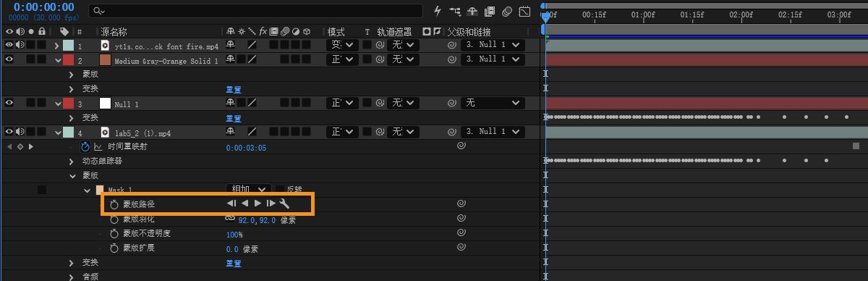Enable the motion blur icon in toolbar
This screenshot has height=281, width=868.
(508, 11)
